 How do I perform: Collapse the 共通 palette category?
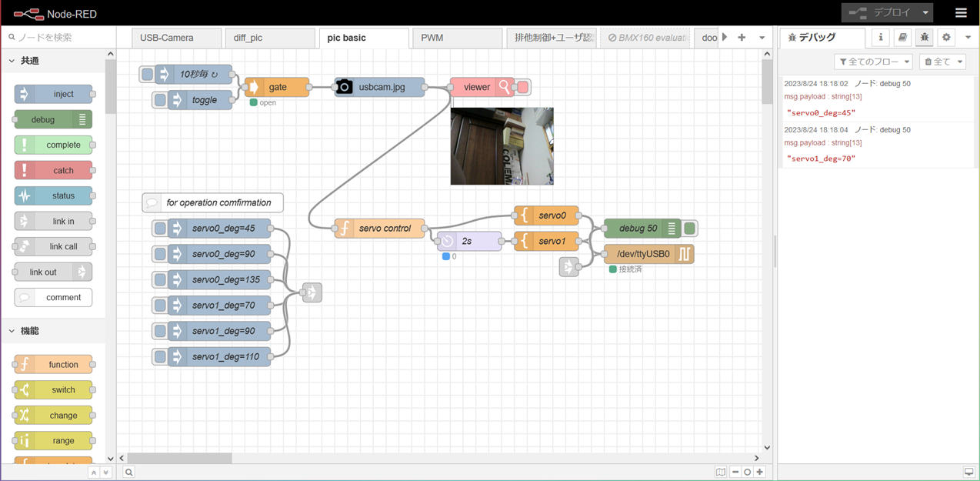(12, 61)
